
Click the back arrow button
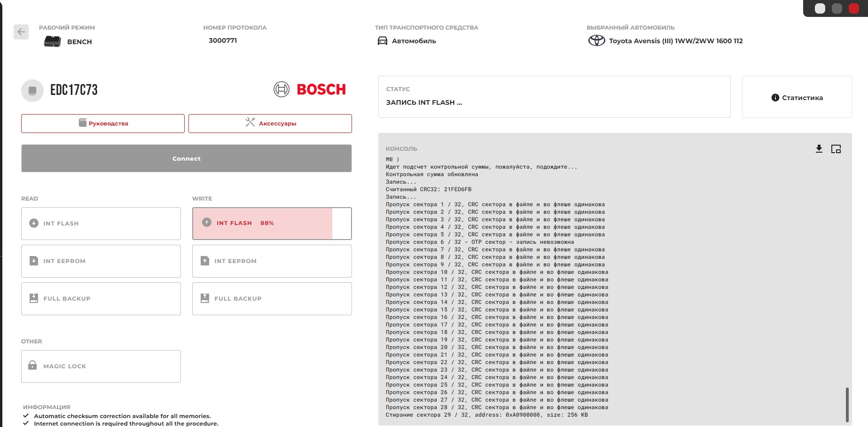tap(21, 32)
